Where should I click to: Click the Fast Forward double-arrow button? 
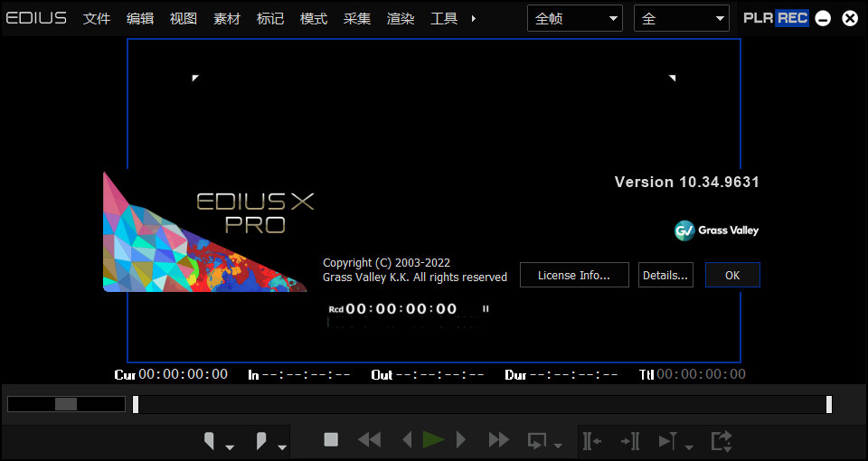[499, 440]
